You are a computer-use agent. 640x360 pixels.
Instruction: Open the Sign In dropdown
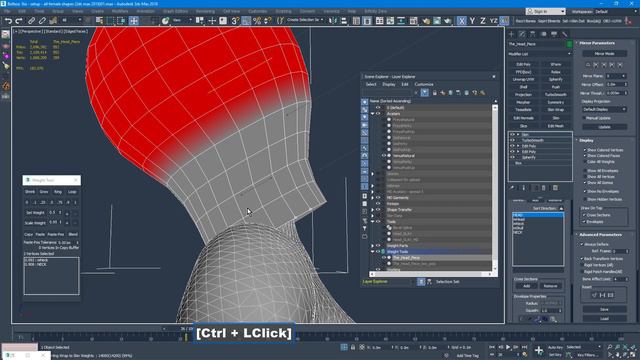tap(545, 11)
